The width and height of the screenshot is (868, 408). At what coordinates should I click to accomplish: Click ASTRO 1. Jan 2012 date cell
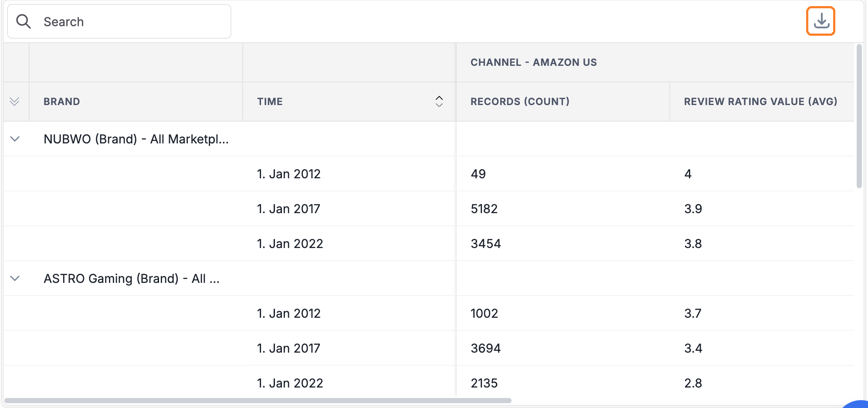tap(288, 313)
